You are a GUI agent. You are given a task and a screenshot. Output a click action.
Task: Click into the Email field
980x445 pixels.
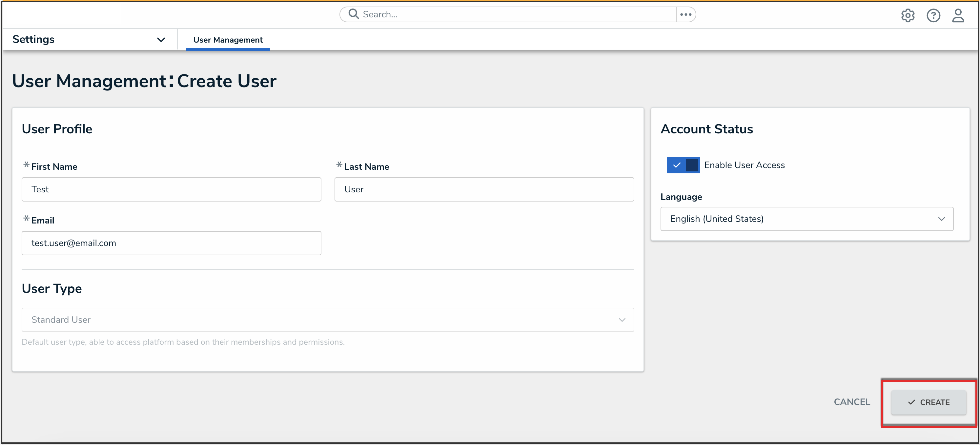click(171, 243)
